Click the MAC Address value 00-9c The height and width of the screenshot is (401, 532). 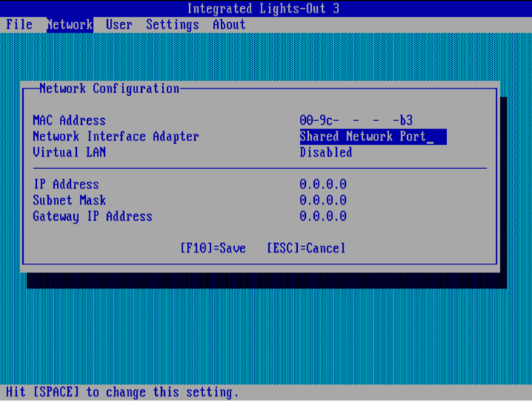click(x=356, y=120)
